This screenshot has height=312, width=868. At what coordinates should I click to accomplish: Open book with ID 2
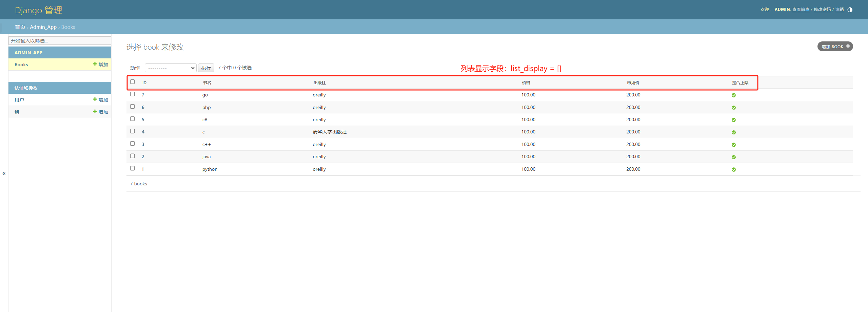143,157
